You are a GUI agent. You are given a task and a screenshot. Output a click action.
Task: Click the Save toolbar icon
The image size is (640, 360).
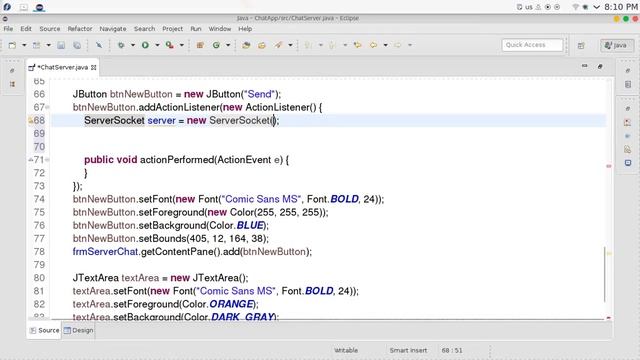(x=61, y=45)
